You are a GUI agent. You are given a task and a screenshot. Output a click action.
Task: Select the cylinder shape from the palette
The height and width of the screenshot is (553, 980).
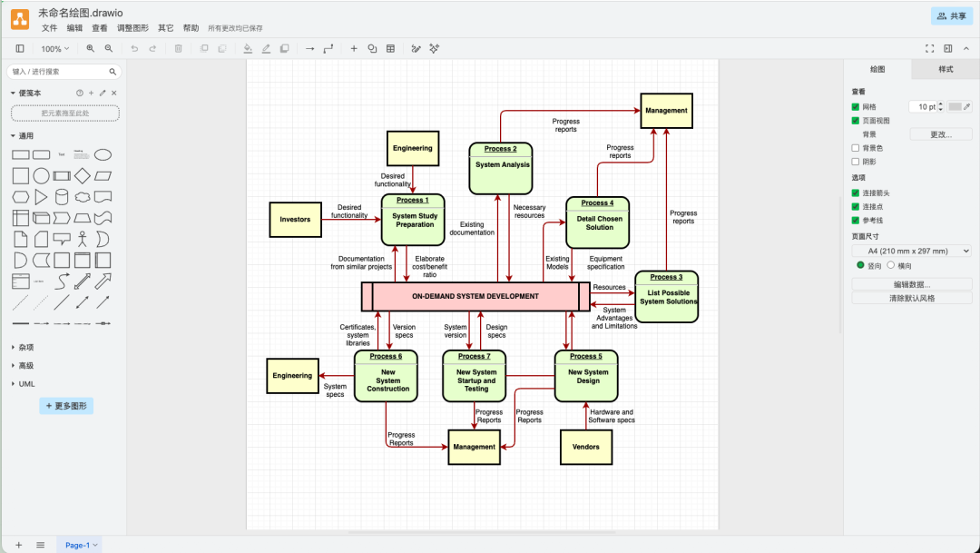62,197
